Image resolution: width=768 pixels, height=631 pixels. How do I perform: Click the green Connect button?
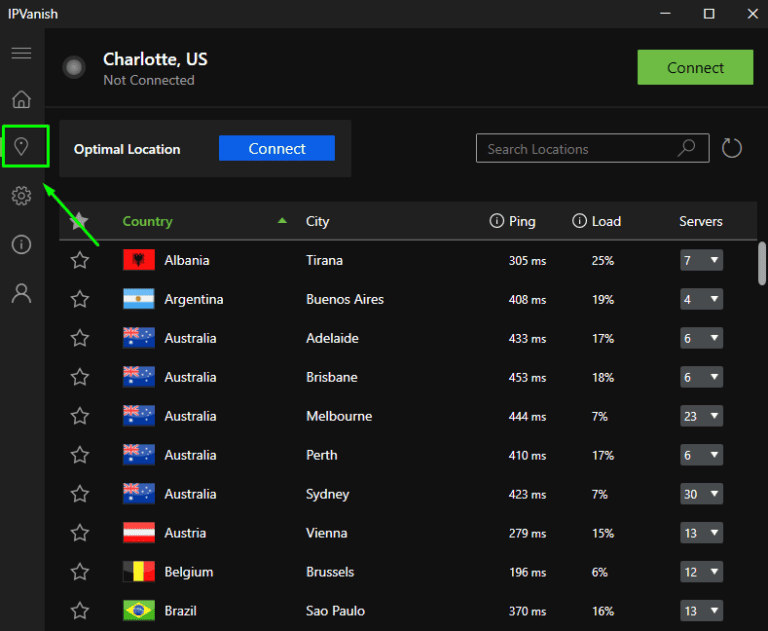(x=695, y=68)
